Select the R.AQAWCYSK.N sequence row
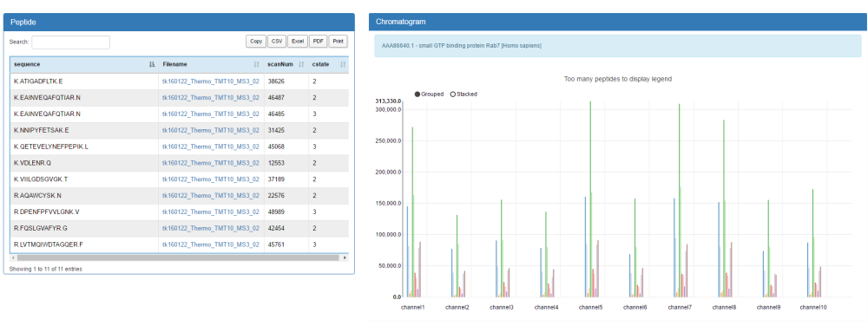Image resolution: width=868 pixels, height=326 pixels. 179,196
